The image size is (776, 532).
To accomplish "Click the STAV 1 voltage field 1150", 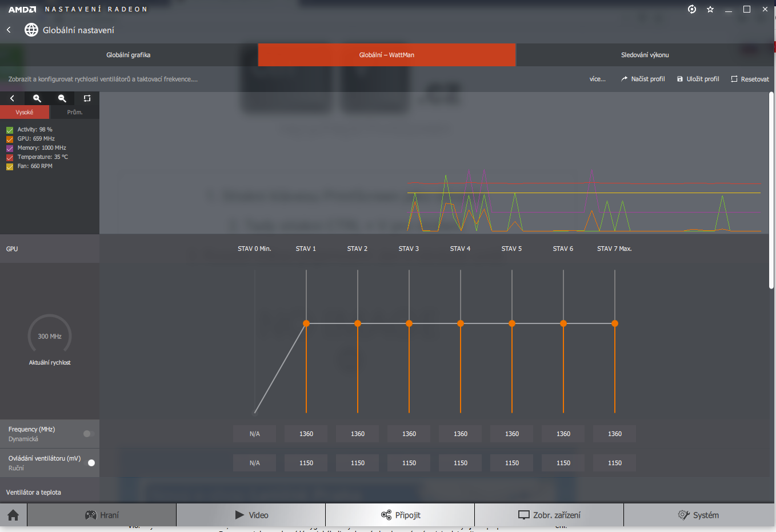I will 306,463.
